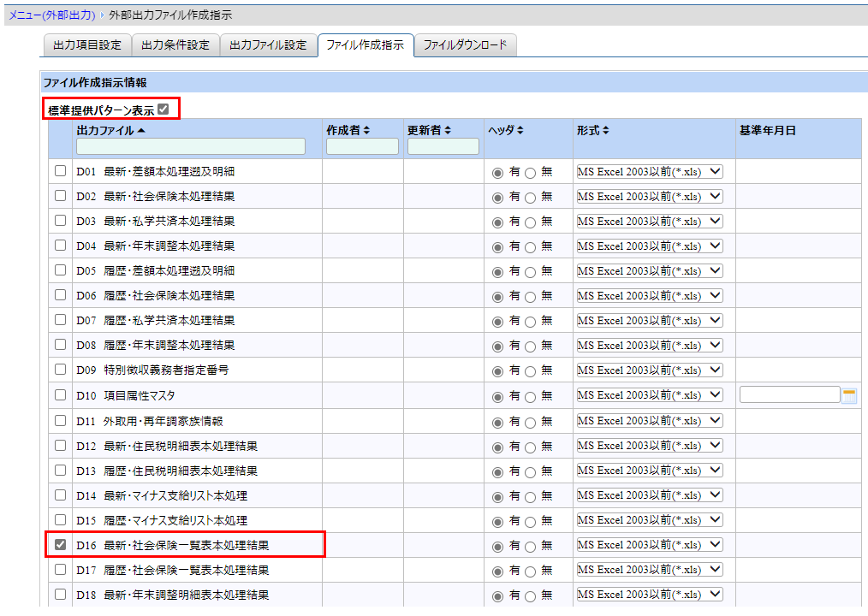Open format dropdown for D01 row
The width and height of the screenshot is (868, 616).
click(x=650, y=172)
